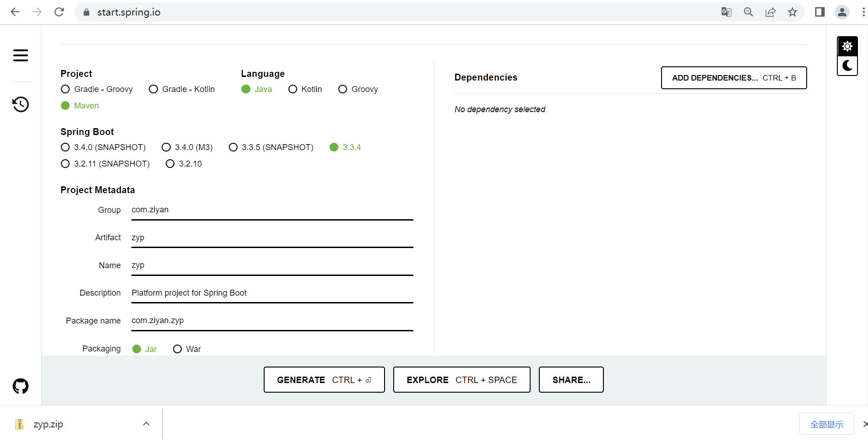Click the Group input field
Screen dimensions: 868x443
click(x=272, y=210)
